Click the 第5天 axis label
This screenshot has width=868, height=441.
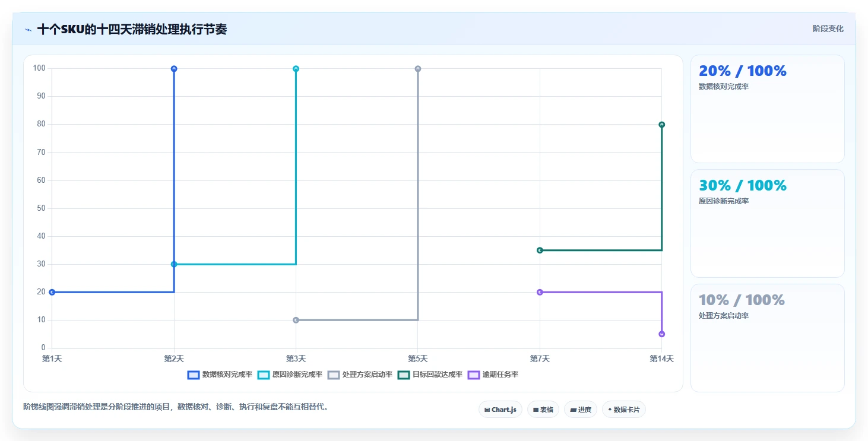pyautogui.click(x=418, y=358)
